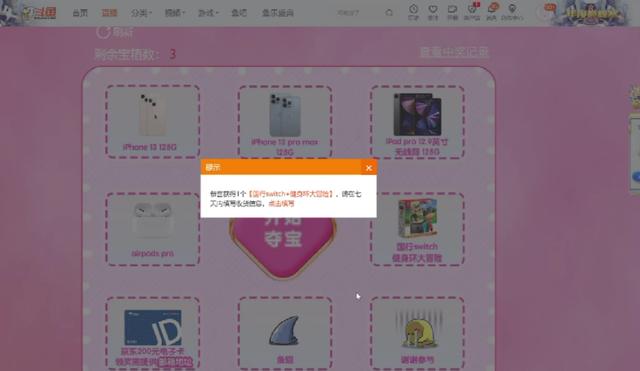Go to the 首页 home tab

click(x=80, y=13)
